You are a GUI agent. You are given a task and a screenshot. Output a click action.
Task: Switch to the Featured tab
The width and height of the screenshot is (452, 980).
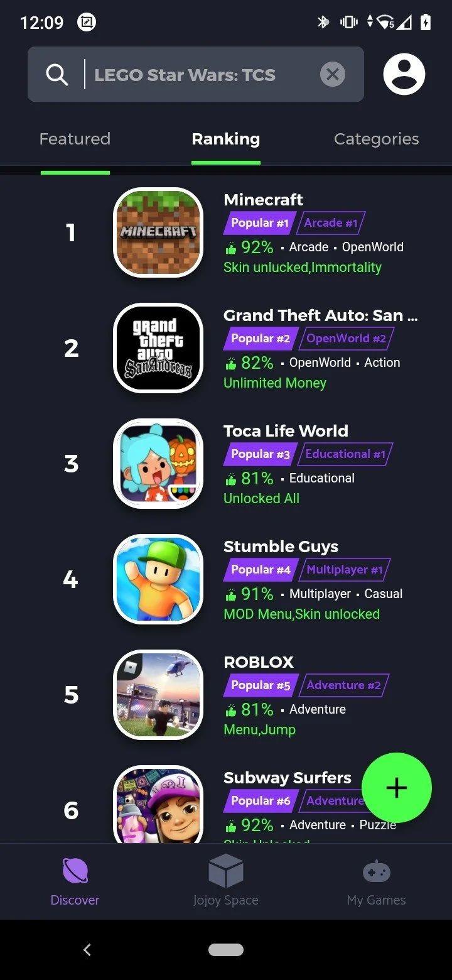pyautogui.click(x=75, y=139)
